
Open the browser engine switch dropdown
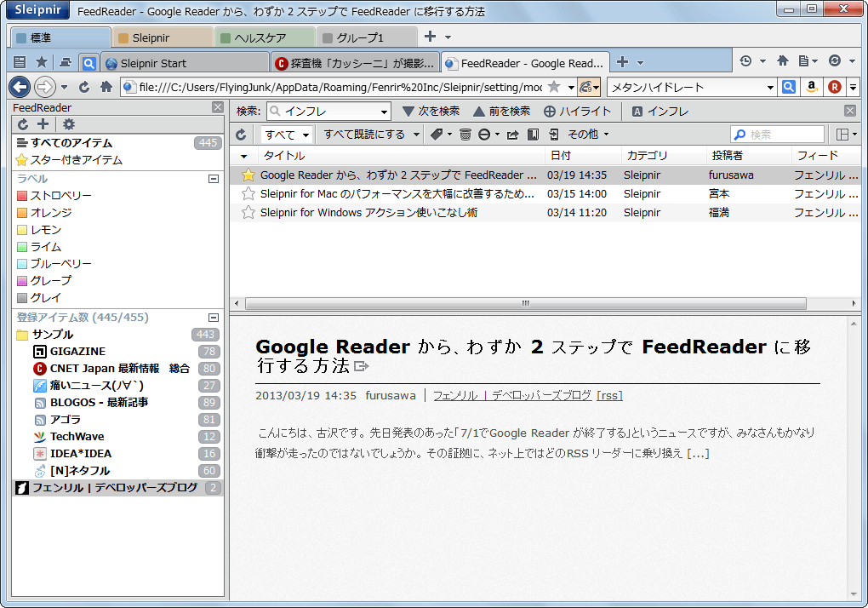tap(588, 87)
